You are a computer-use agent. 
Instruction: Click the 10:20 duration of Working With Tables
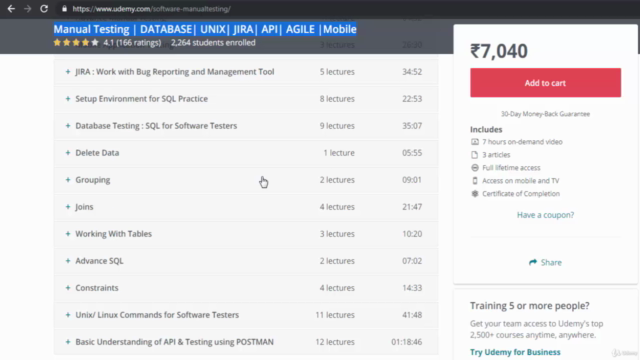point(412,234)
